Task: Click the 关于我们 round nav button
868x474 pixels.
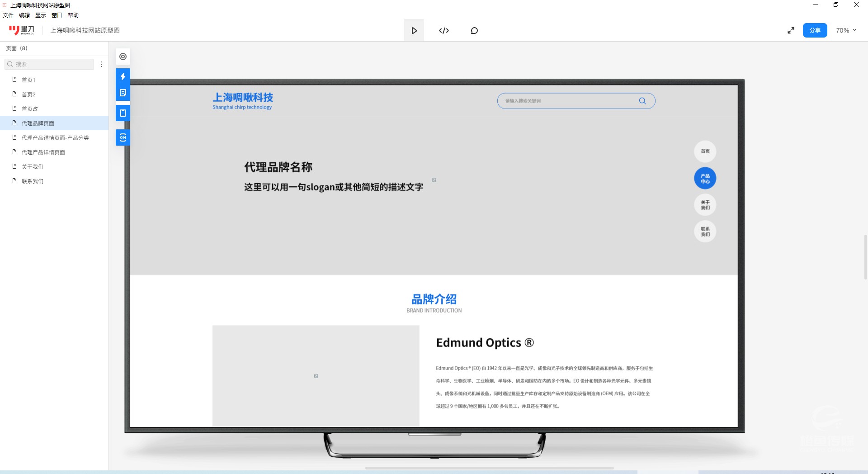Action: pyautogui.click(x=705, y=205)
